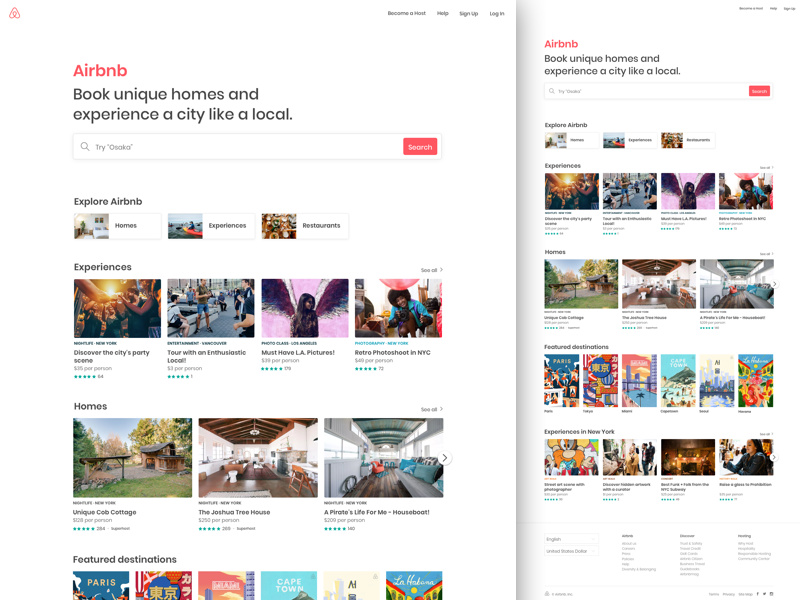Viewport: 800px width, 600px height.
Task: Select the Homes card in the preview Explore Airbnb
Action: [572, 140]
